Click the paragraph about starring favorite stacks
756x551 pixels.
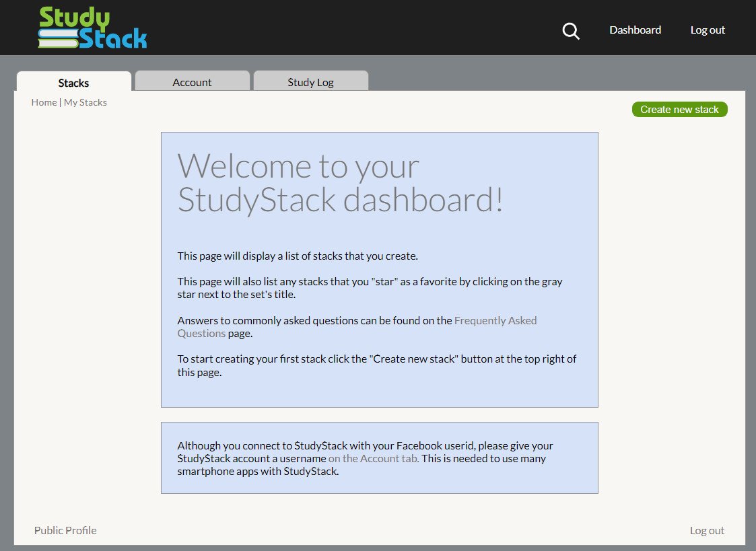tap(370, 288)
